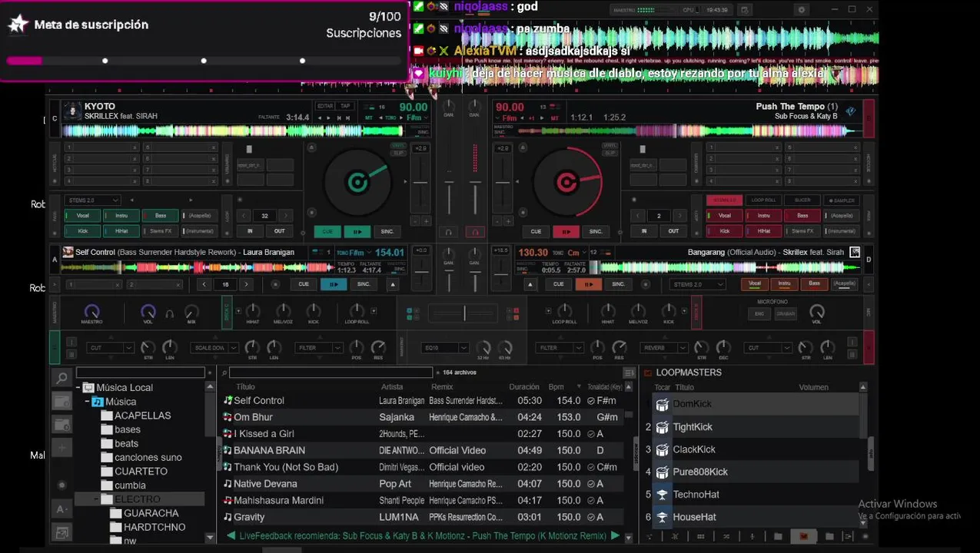The height and width of the screenshot is (553, 980).
Task: Toggle the Kick stem on the KYOTO deck
Action: [81, 230]
